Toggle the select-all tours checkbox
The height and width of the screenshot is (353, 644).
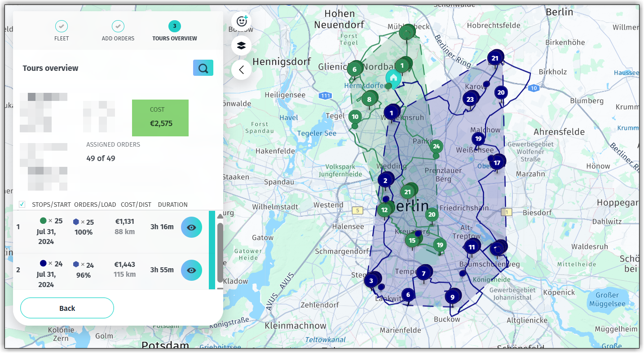[22, 205]
